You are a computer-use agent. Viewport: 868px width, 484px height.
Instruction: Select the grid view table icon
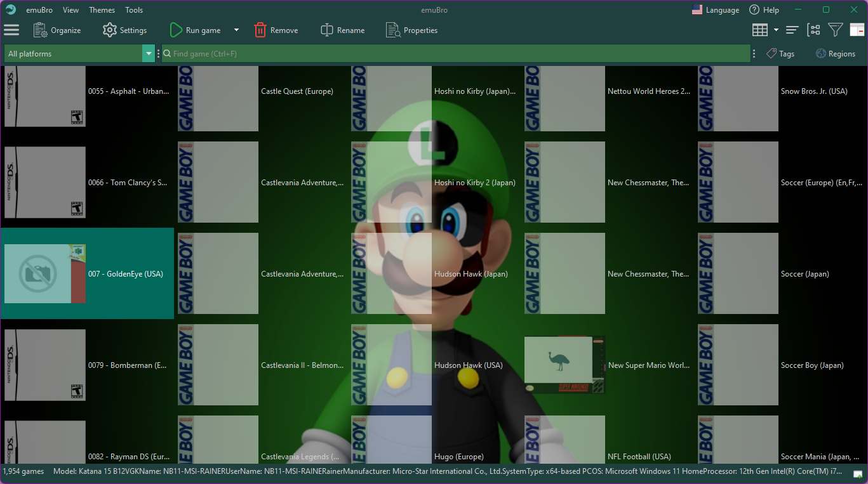pos(761,29)
